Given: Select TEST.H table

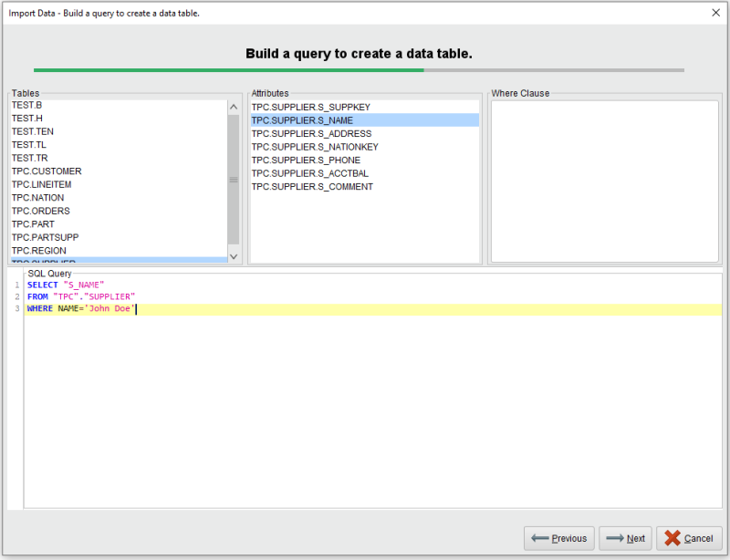Looking at the screenshot, I should point(120,119).
